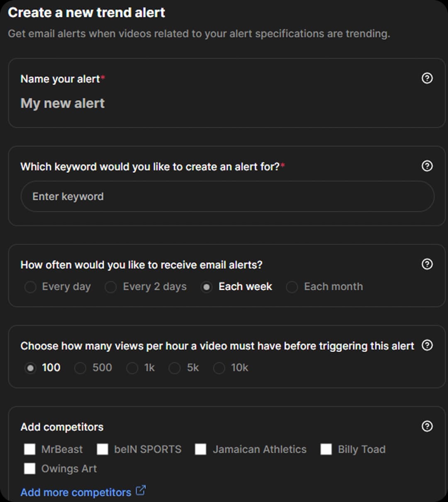
Task: Click the Enter keyword input field
Action: tap(227, 196)
